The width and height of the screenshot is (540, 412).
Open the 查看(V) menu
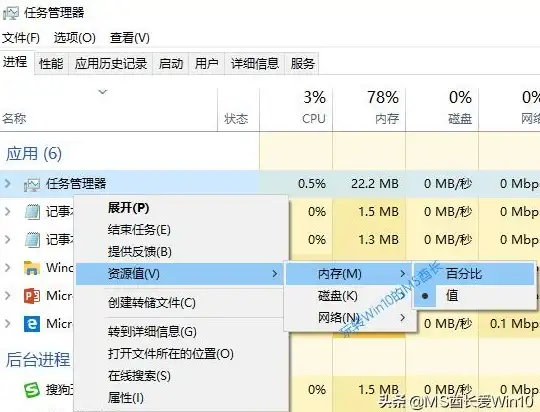tap(130, 38)
